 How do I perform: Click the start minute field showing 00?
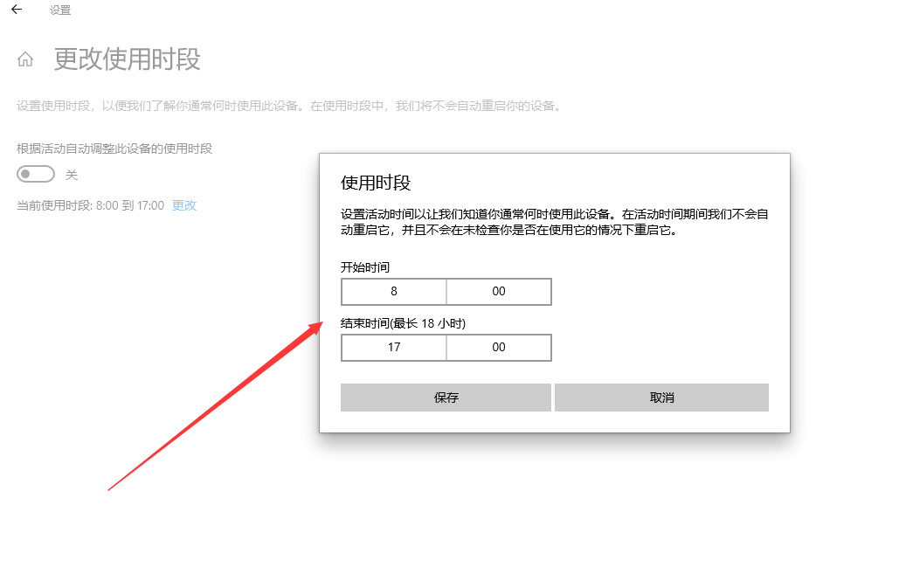click(498, 291)
